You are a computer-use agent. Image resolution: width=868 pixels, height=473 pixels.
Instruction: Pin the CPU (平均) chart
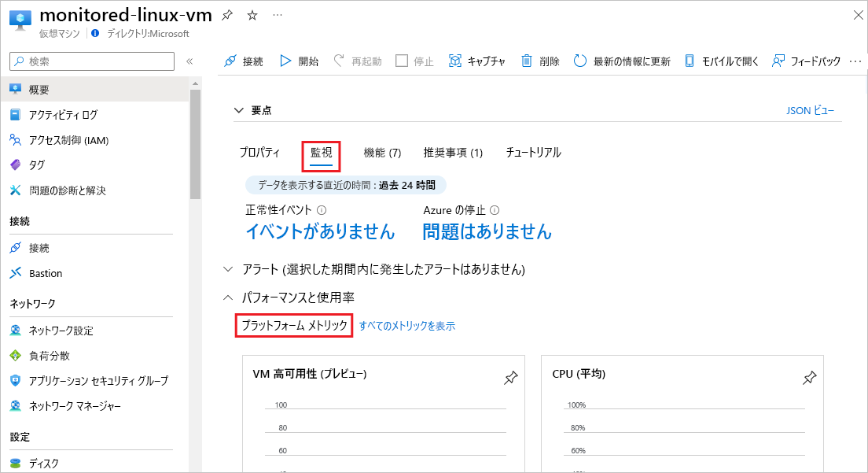tap(809, 378)
